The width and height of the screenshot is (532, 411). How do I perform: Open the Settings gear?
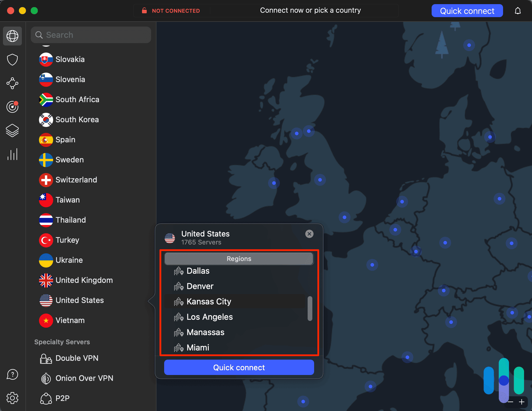click(12, 398)
